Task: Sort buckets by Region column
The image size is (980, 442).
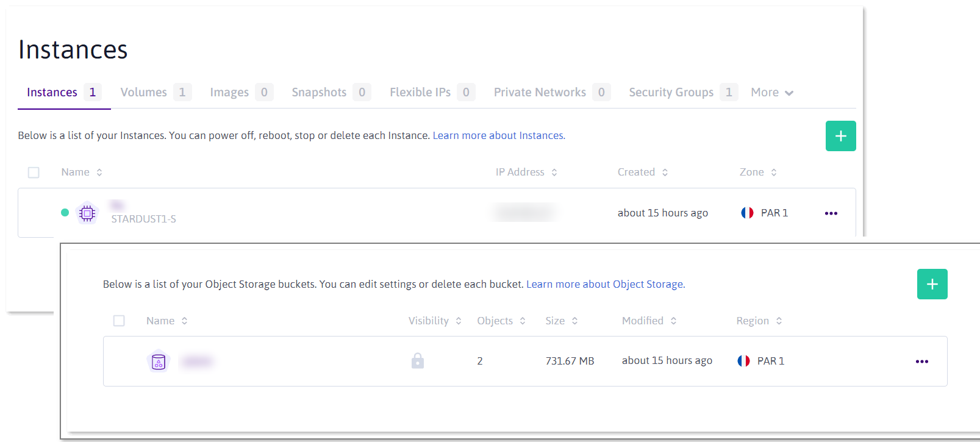Action: click(x=759, y=321)
